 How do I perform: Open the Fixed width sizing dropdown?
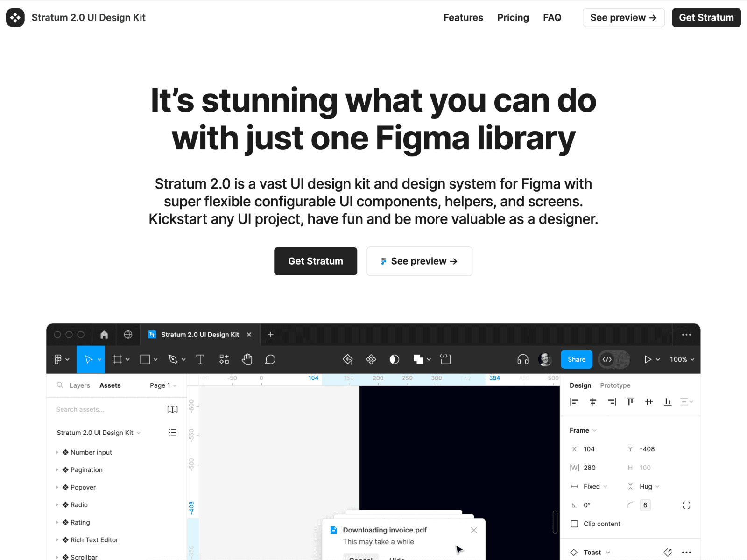[595, 486]
